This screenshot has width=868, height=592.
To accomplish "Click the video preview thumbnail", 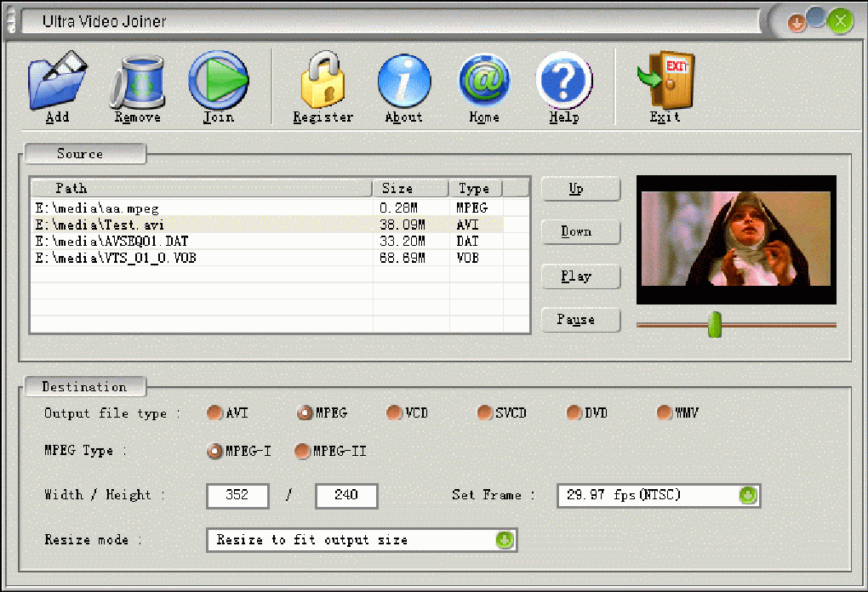I will (x=736, y=240).
